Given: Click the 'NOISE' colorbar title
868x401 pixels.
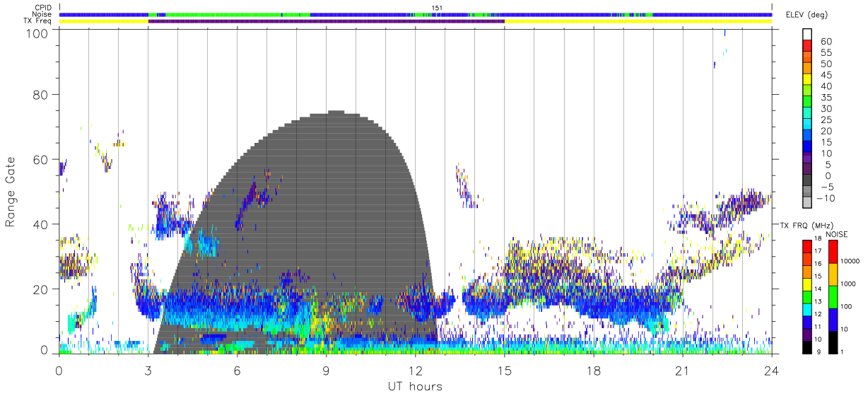Looking at the screenshot, I should [836, 234].
